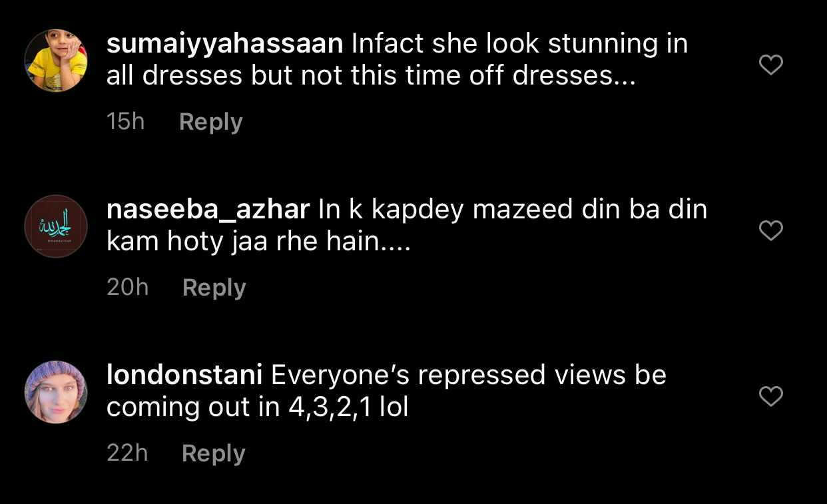This screenshot has height=504, width=827.
Task: Open the sumaiyyahassaan username link
Action: pyautogui.click(x=225, y=45)
